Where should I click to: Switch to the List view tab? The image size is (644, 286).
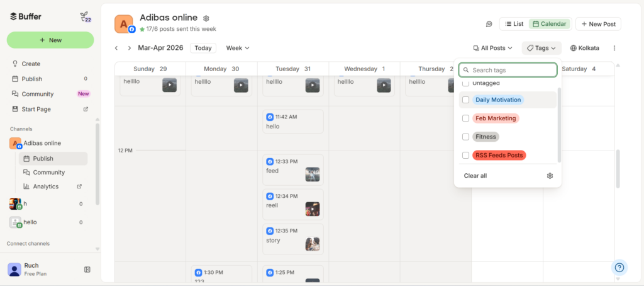point(514,24)
